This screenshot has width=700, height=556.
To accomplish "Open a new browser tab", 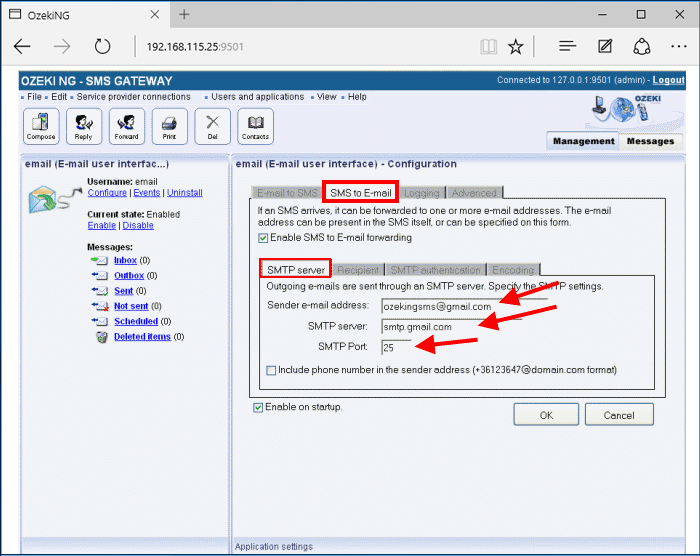I will [184, 15].
